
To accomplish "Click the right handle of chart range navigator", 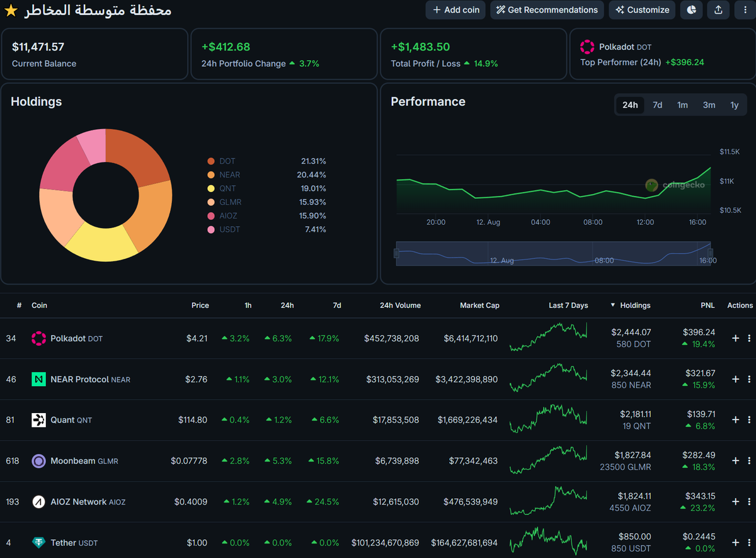I will click(x=711, y=253).
